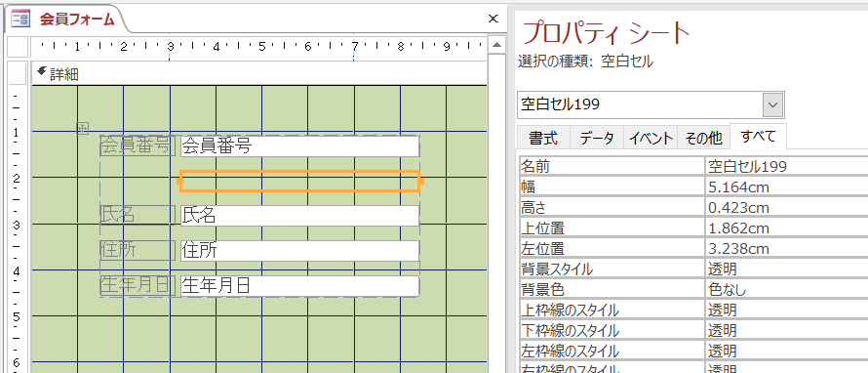Select the 住所 text box
Screen dimensions: 868x373
coord(299,251)
